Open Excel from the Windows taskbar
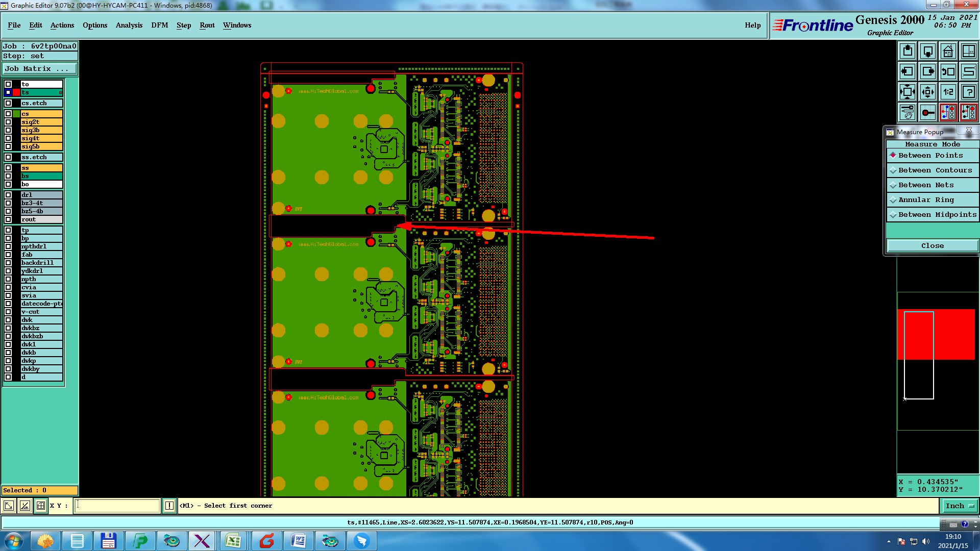The image size is (980, 551). coord(233,541)
